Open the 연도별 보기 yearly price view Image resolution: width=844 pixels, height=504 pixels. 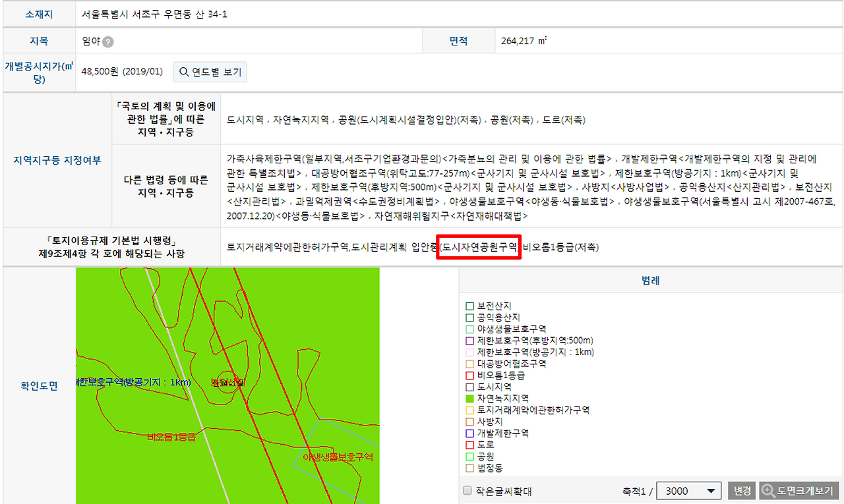210,72
